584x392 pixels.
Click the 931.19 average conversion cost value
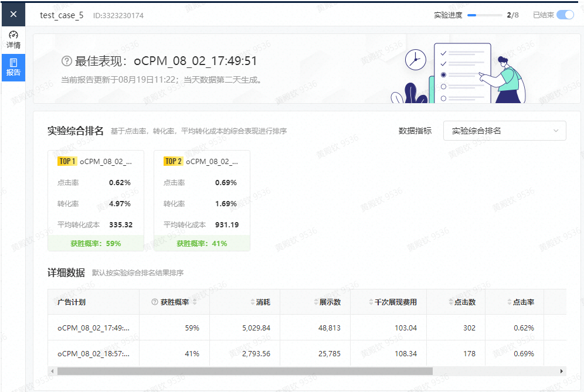[227, 225]
